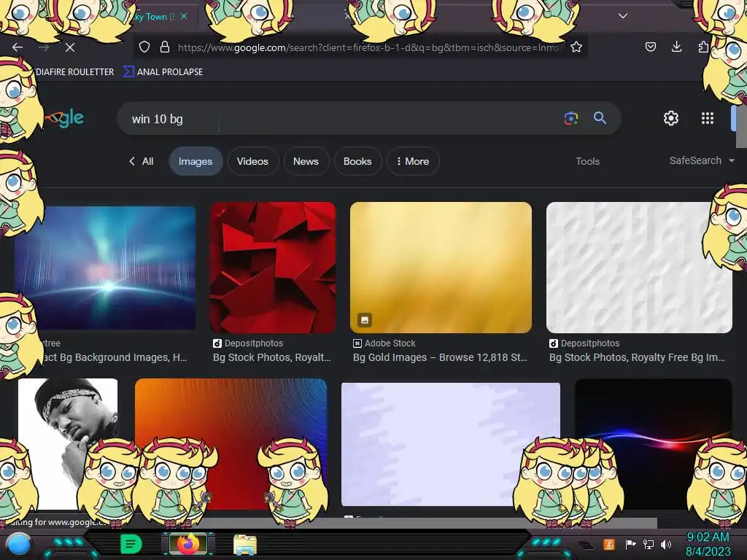Submit search with magnifier icon

pos(600,118)
